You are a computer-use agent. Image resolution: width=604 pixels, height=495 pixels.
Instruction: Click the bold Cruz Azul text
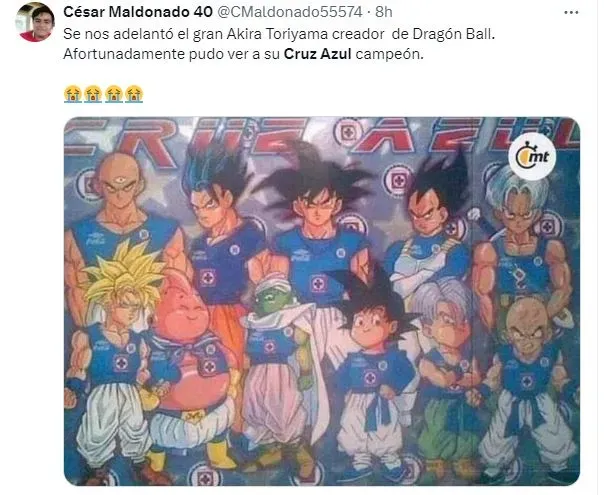(317, 54)
